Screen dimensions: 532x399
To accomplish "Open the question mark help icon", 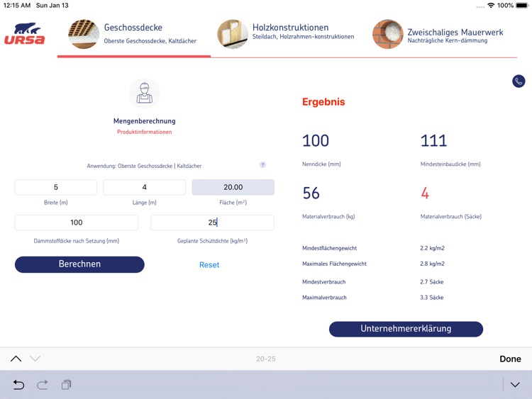I will coord(262,164).
